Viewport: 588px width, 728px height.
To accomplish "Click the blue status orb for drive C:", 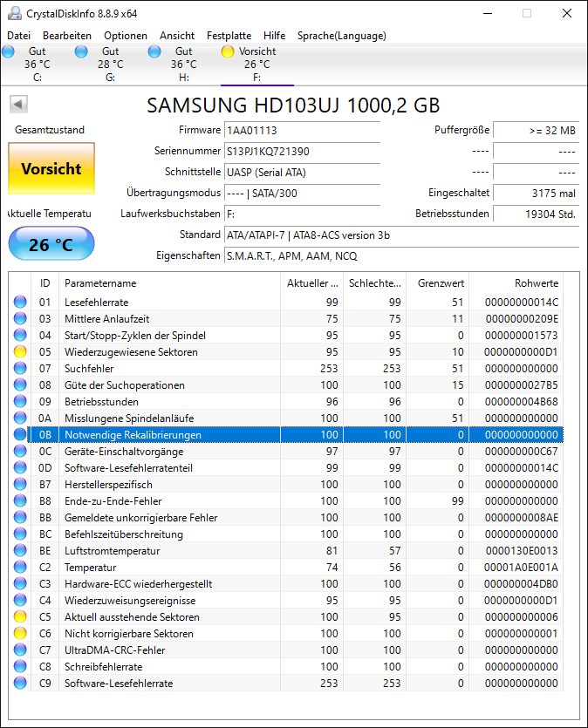I will click(x=8, y=51).
